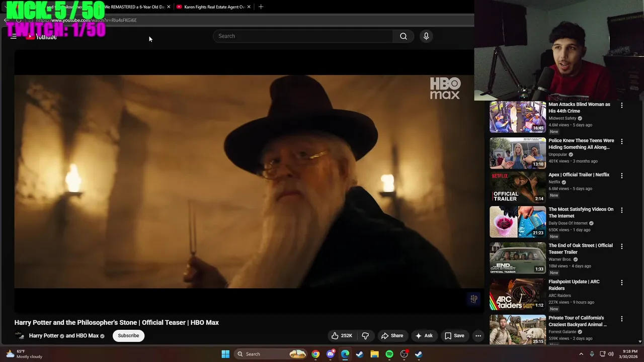Open the volume speaker tray icon
The width and height of the screenshot is (644, 362).
611,354
